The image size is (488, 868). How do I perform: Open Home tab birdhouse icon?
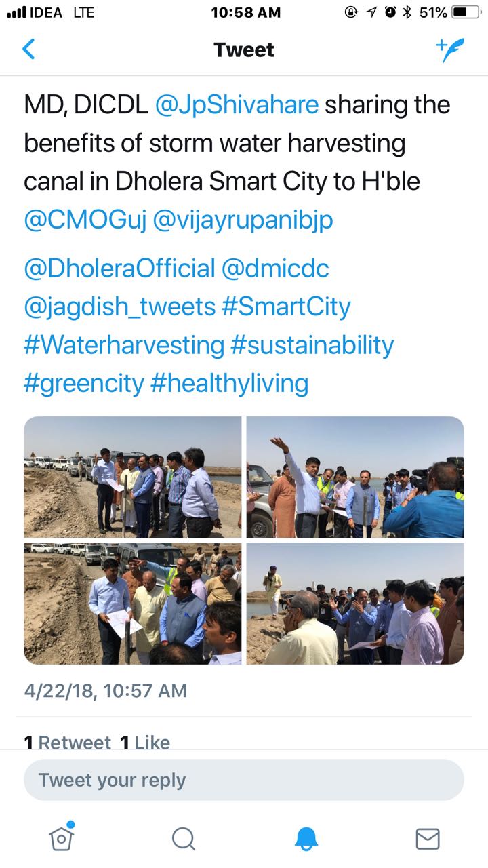pos(61,838)
